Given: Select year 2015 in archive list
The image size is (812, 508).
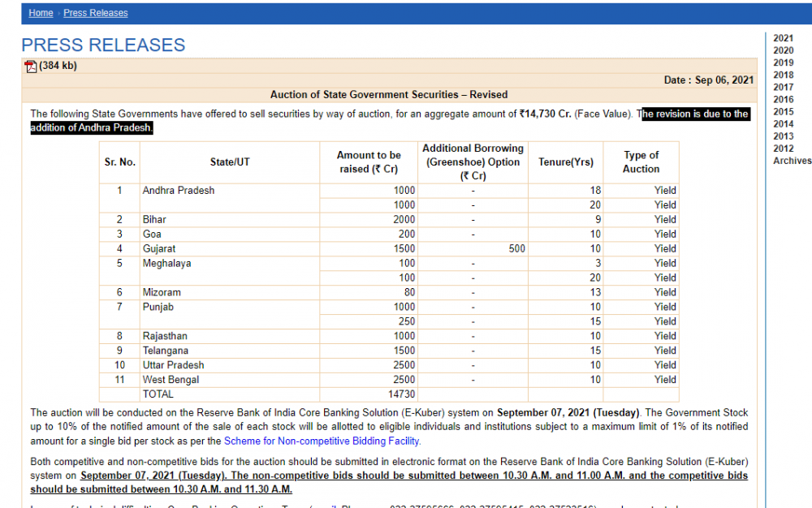Looking at the screenshot, I should pyautogui.click(x=783, y=112).
